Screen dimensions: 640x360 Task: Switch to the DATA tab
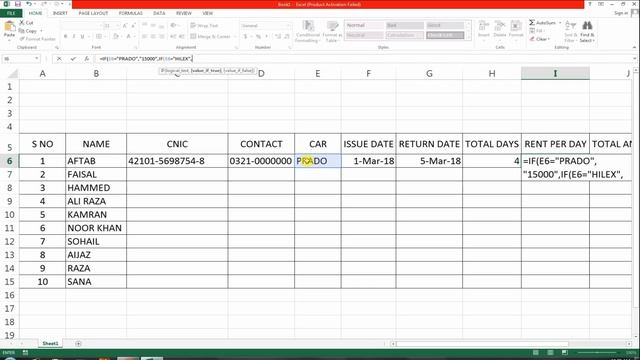coord(159,13)
